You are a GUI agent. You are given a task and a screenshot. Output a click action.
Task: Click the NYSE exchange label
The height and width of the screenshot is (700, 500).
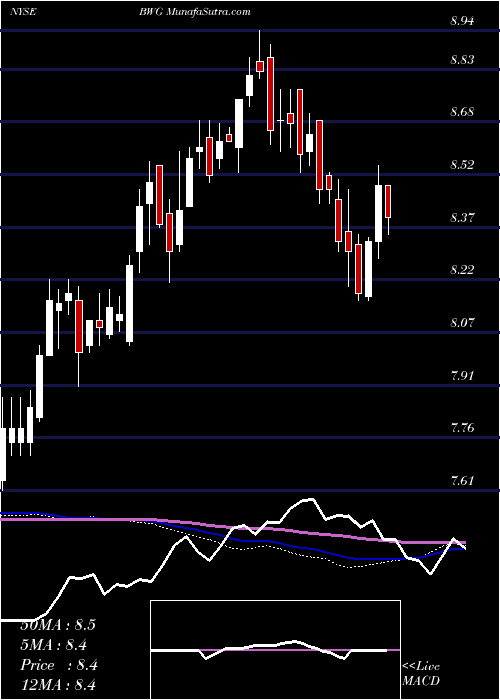point(22,12)
